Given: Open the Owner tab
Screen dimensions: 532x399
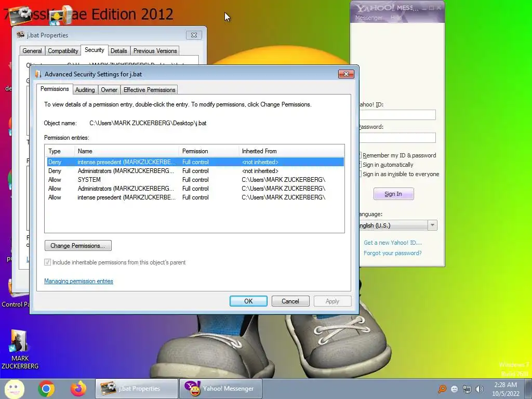Looking at the screenshot, I should (x=109, y=89).
